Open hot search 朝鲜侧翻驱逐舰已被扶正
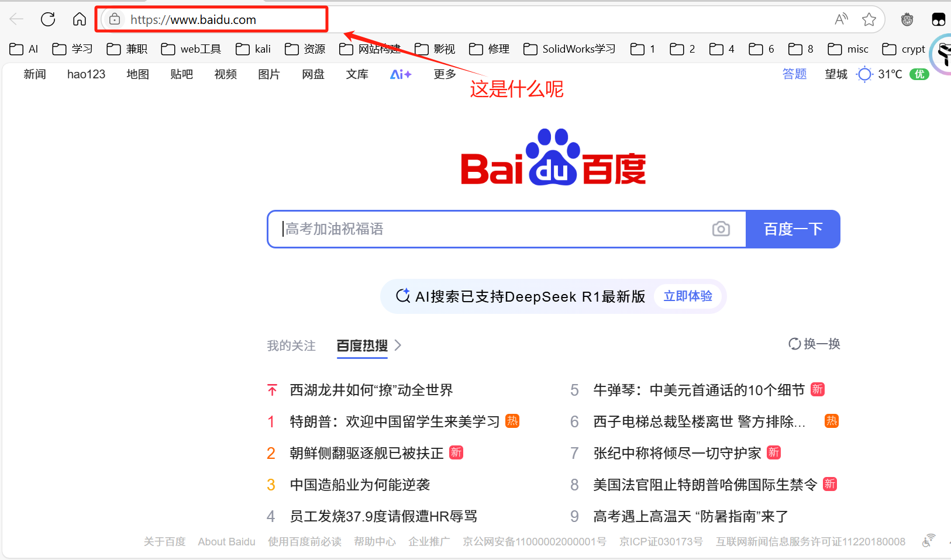The image size is (951, 560). pos(367,453)
